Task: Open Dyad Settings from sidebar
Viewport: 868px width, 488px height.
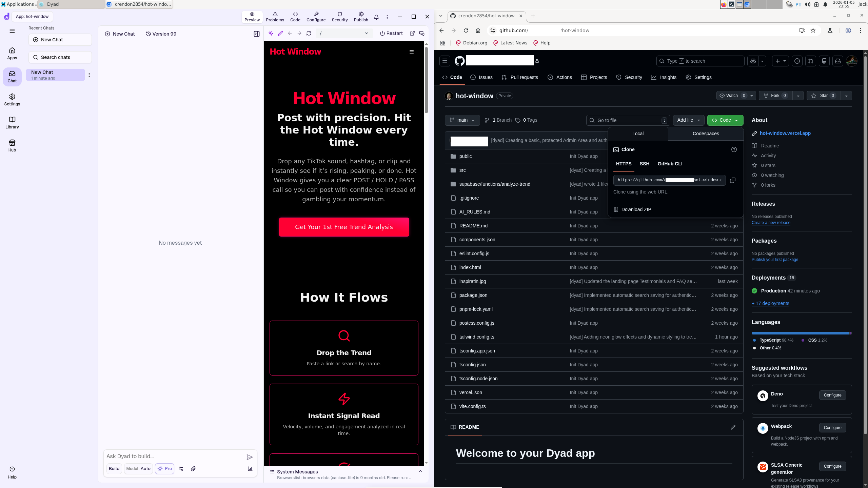Action: (x=12, y=100)
